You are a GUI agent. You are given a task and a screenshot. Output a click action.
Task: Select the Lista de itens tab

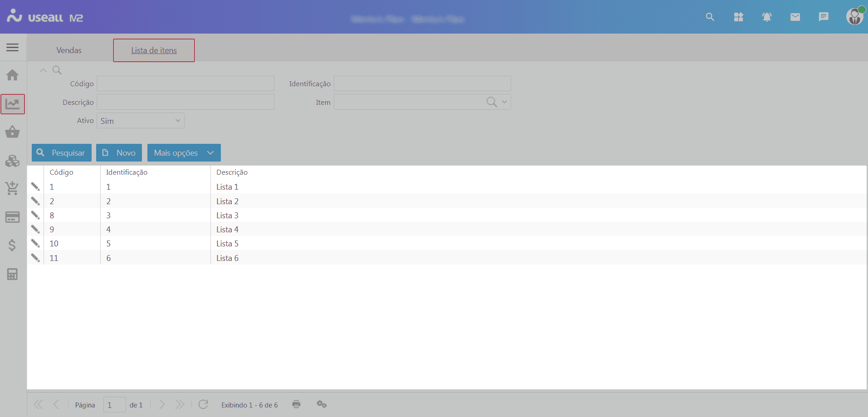point(154,50)
